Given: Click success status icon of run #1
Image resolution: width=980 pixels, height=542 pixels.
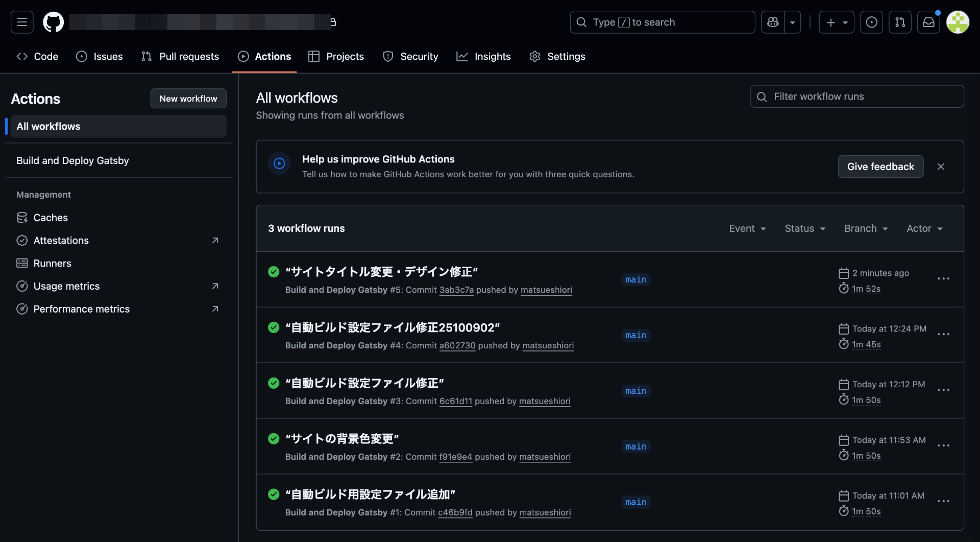Looking at the screenshot, I should click(274, 494).
